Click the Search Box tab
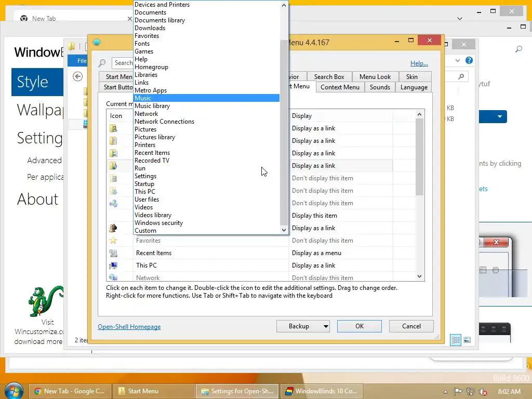532x399 pixels. coord(329,77)
